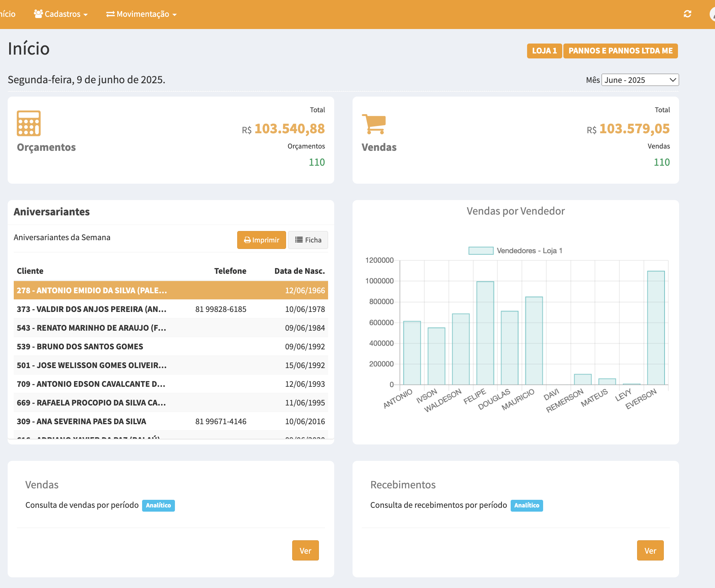Print the birthday list with Imprimir
715x588 pixels.
[261, 240]
